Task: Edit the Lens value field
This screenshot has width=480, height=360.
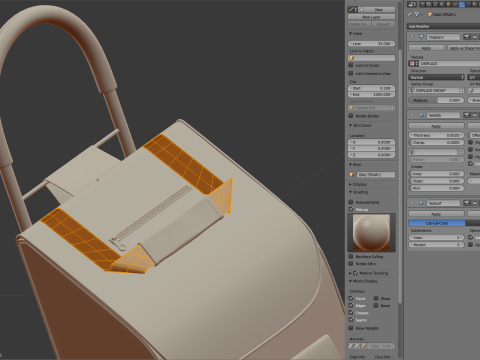Action: click(x=371, y=44)
